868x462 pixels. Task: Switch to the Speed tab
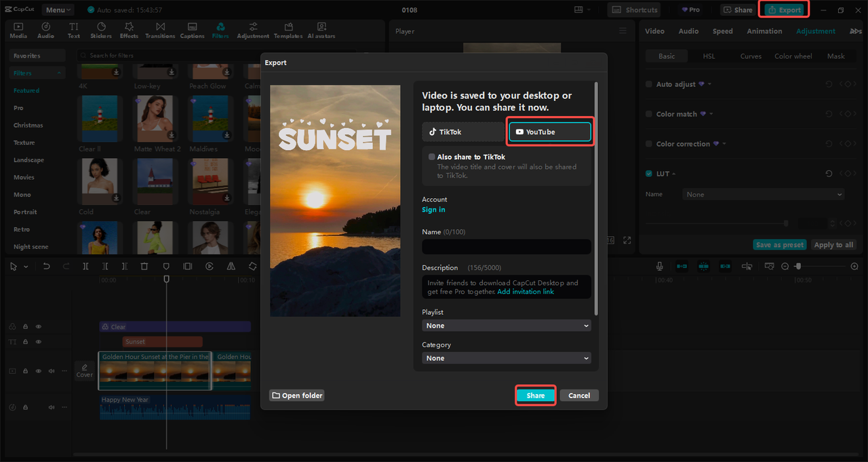coord(722,31)
